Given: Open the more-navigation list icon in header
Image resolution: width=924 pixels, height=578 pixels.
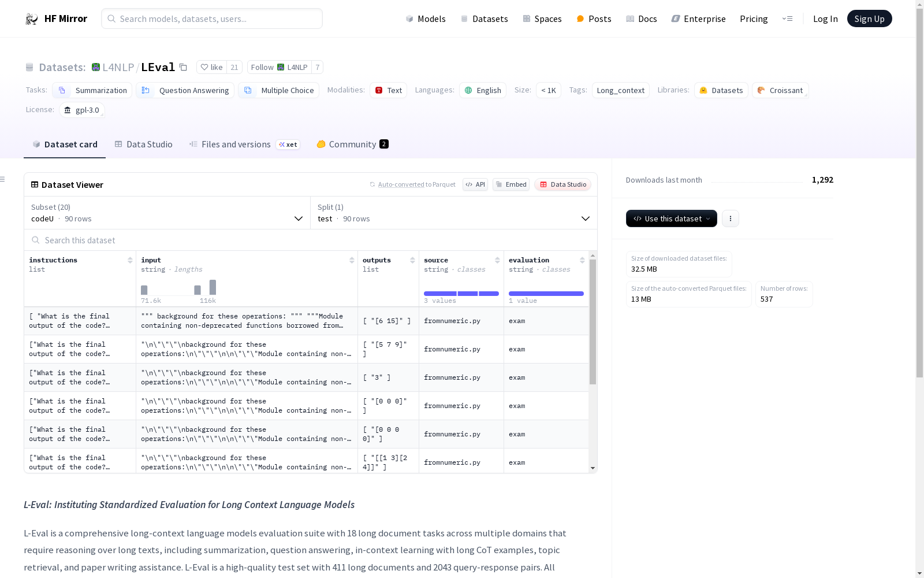Looking at the screenshot, I should pos(787,18).
